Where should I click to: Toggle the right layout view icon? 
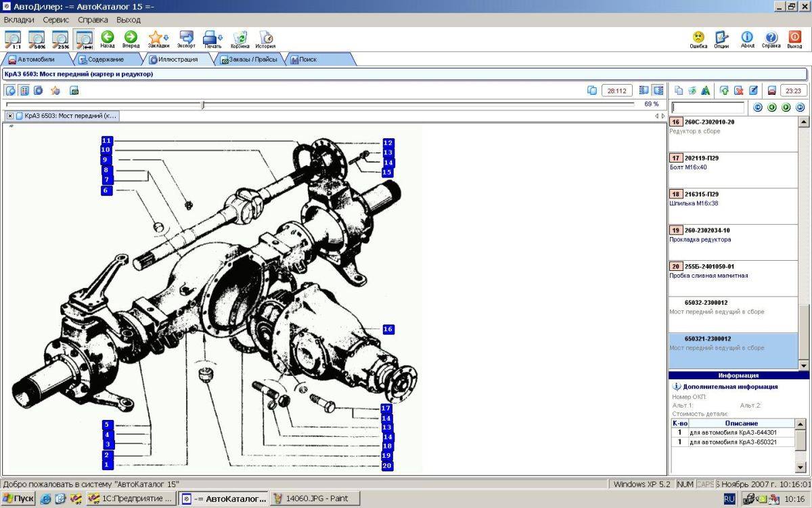(658, 90)
